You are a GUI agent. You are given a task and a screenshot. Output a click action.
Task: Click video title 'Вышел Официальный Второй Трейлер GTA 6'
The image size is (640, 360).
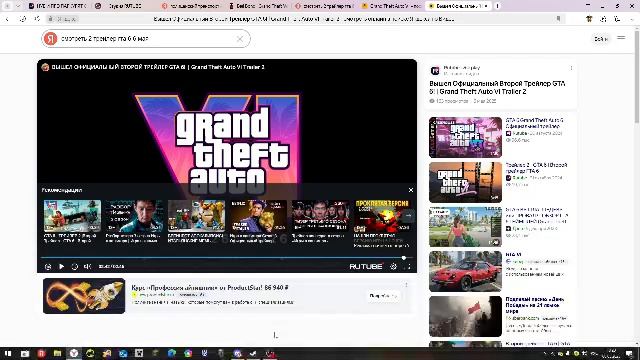(497, 87)
